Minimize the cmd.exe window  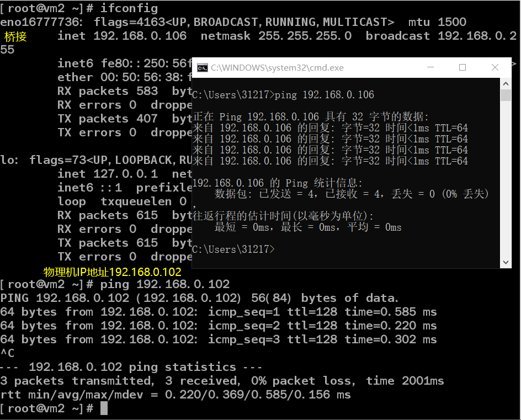click(x=430, y=67)
